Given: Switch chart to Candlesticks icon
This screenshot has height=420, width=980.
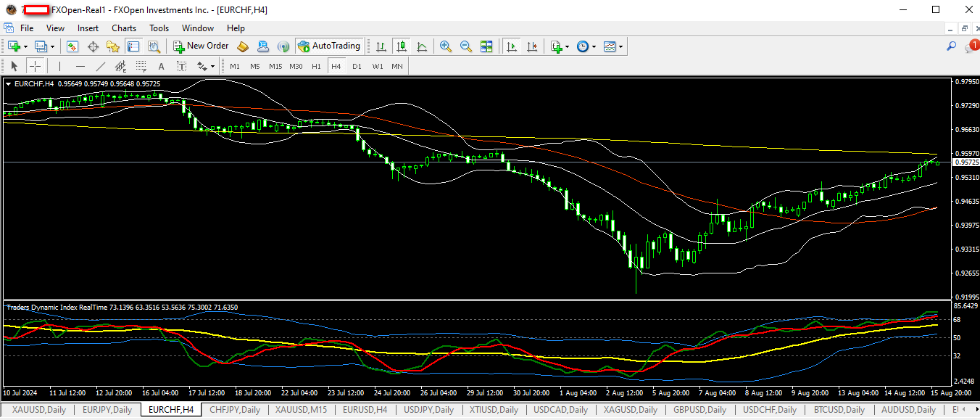Looking at the screenshot, I should 402,46.
